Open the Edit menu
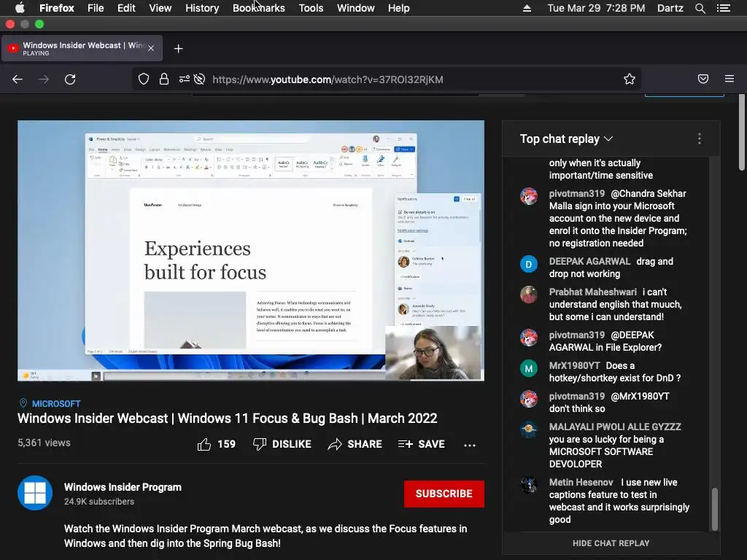 [x=126, y=8]
